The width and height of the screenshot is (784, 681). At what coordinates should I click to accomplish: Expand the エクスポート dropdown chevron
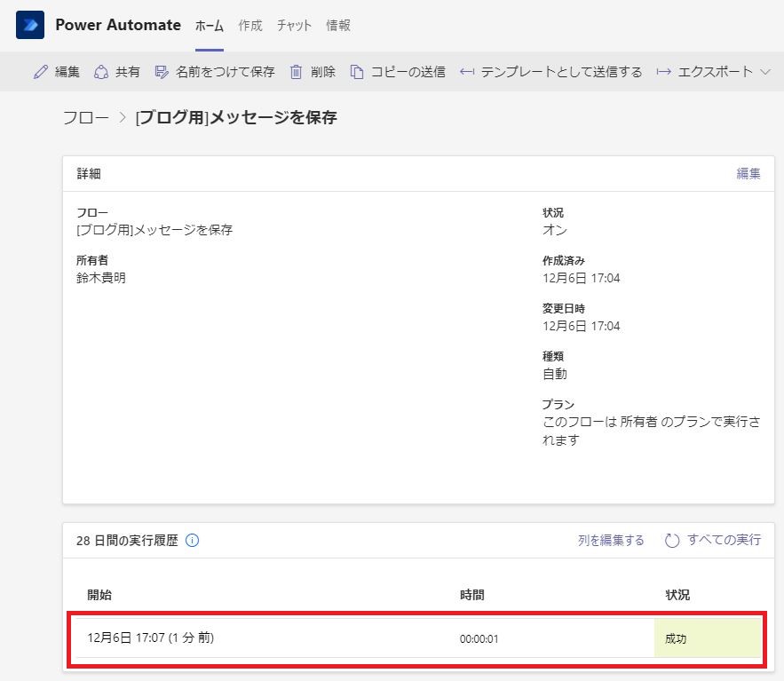pos(765,72)
